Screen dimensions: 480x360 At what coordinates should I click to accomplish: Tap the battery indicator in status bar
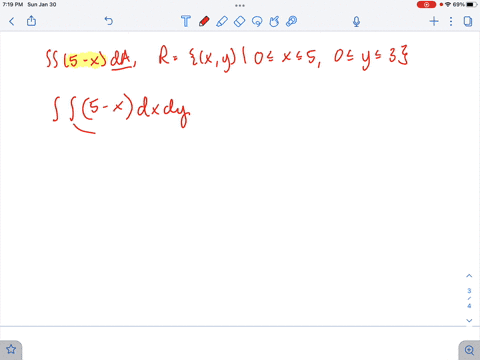472,5
